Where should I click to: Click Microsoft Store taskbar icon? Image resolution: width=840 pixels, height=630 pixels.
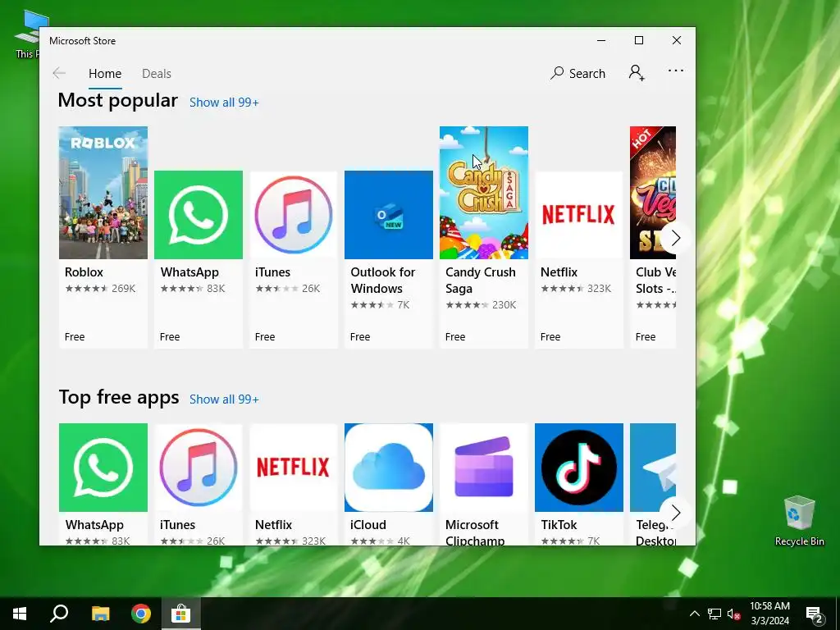click(x=181, y=614)
